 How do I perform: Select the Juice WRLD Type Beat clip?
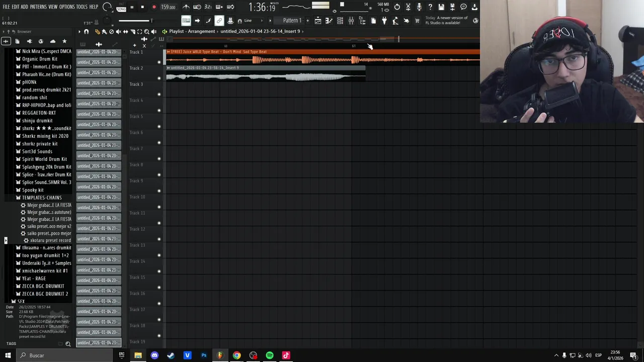(323, 57)
